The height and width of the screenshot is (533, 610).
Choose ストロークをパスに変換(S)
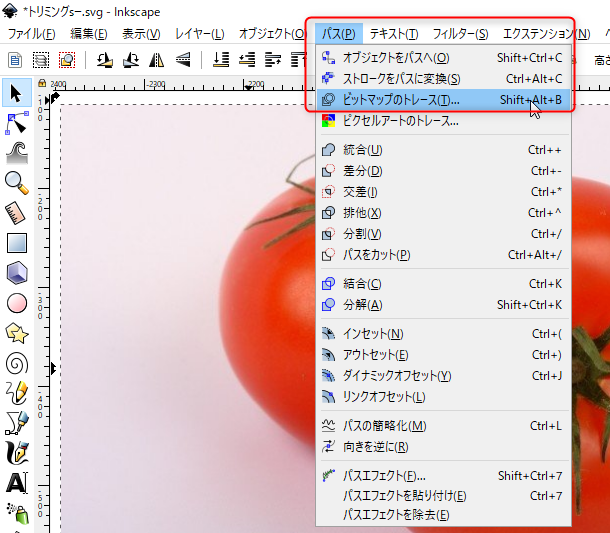443,79
